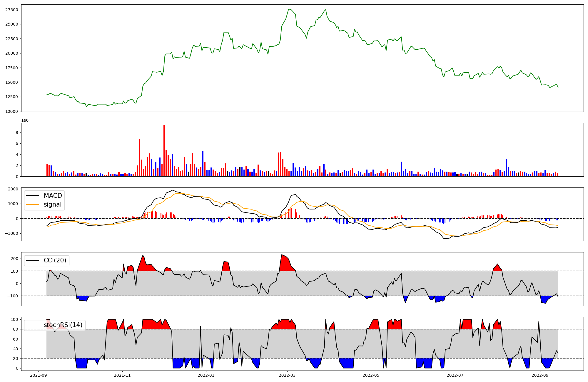Click the stochRSI(14) legend label
This screenshot has height=382, width=588.
pyautogui.click(x=63, y=325)
